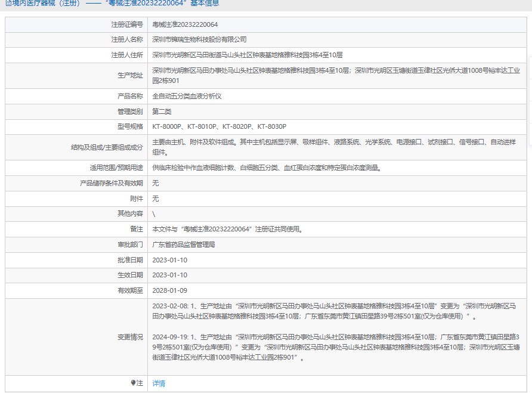Screen dimensions: 532x393
Task: Click the bulb icon beside 注 label
Action: pos(133,383)
